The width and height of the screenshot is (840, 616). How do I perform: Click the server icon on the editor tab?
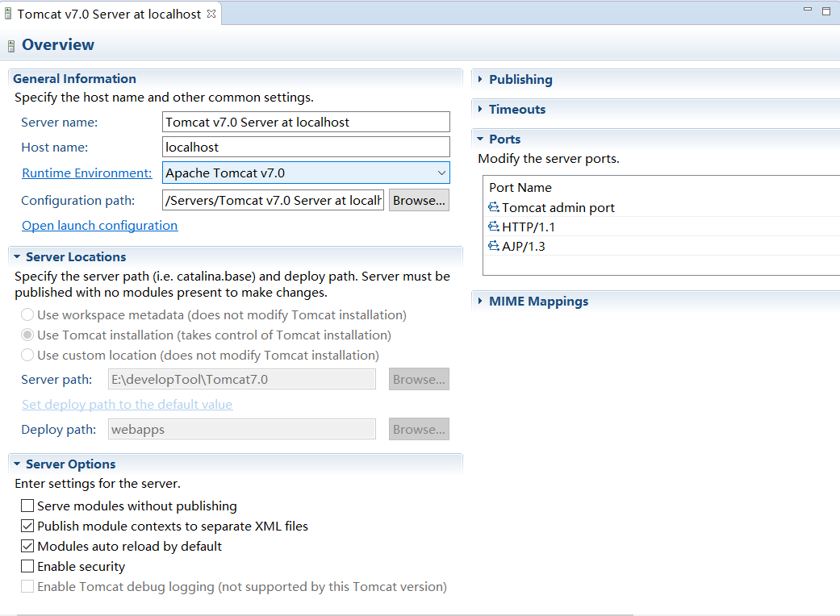point(8,14)
